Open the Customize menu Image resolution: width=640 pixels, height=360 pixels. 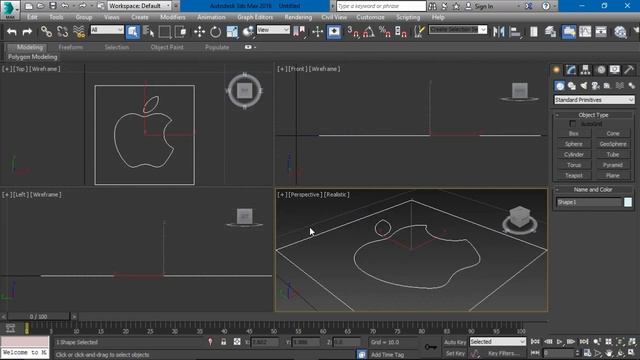click(x=370, y=17)
